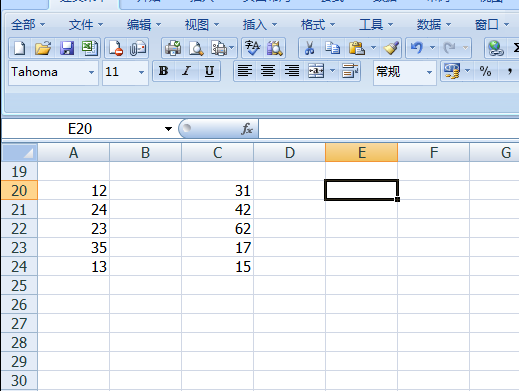This screenshot has height=391, width=519.
Task: Click the formula bar input field
Action: [389, 129]
